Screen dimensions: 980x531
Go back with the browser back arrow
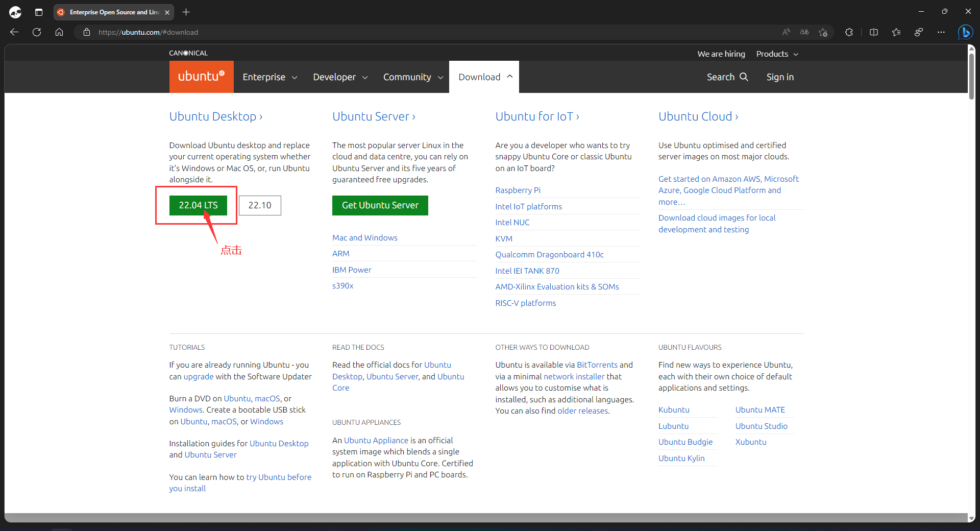click(x=14, y=32)
